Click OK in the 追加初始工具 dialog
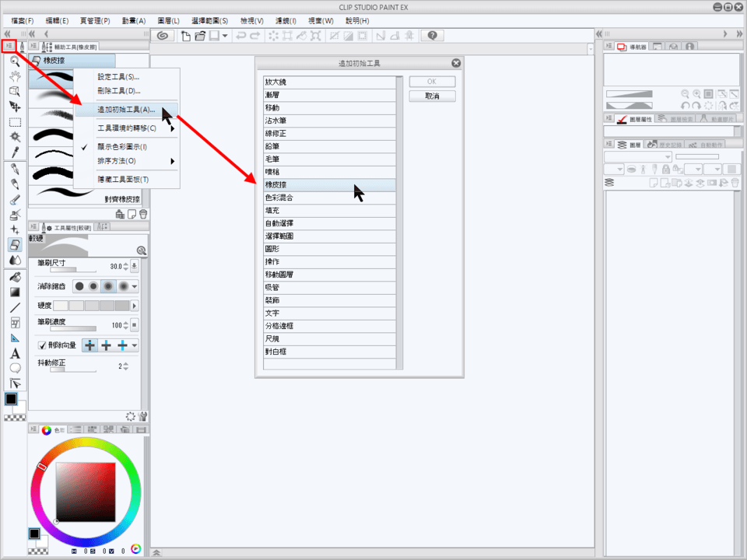747x560 pixels. point(432,81)
